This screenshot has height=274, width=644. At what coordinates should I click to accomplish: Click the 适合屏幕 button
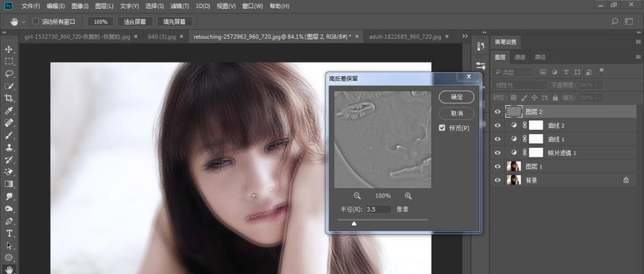point(135,22)
